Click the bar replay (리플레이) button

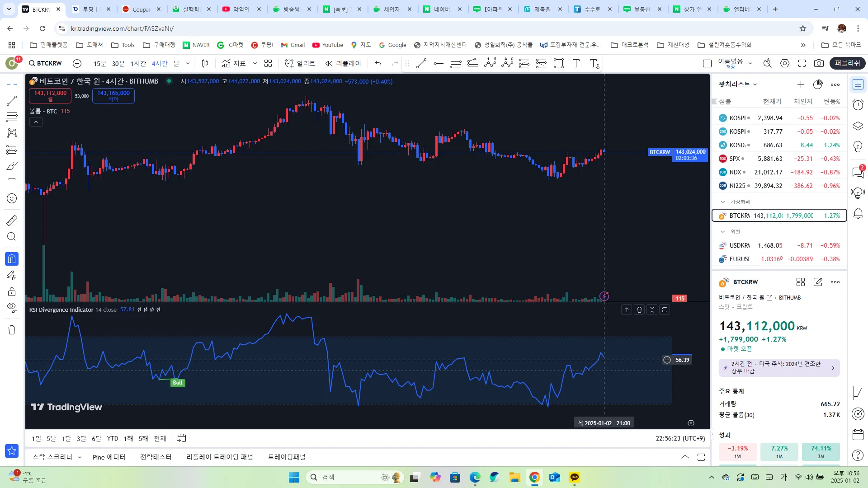click(344, 63)
